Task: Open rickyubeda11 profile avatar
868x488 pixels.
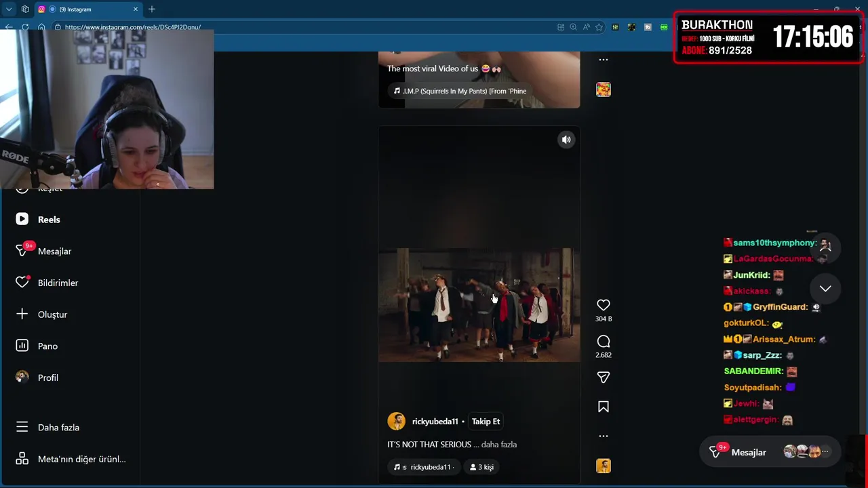Action: click(396, 421)
